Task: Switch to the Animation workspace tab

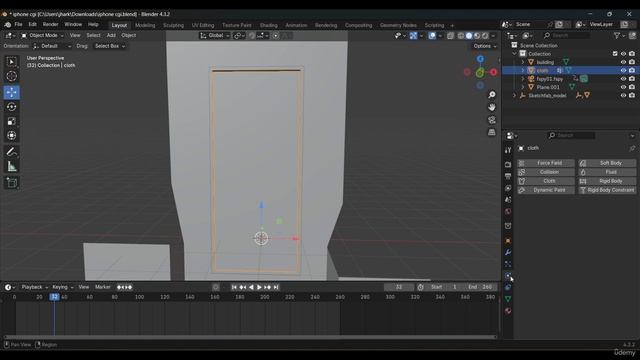Action: click(296, 25)
